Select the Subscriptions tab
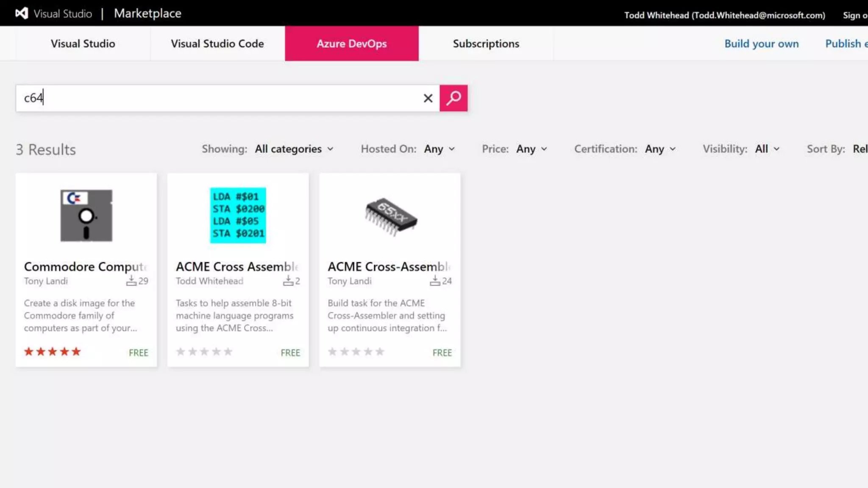Image resolution: width=868 pixels, height=488 pixels. [x=486, y=44]
